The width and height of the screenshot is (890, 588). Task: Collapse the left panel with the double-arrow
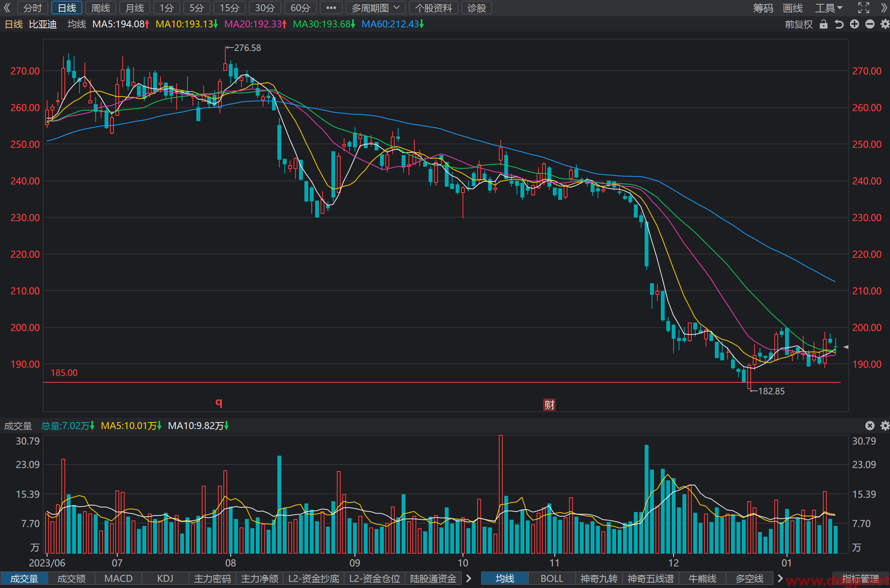pyautogui.click(x=7, y=8)
